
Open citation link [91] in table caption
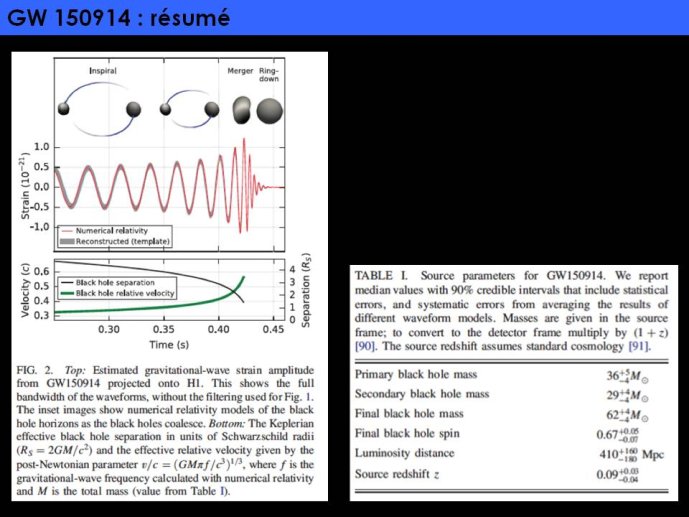tap(639, 347)
